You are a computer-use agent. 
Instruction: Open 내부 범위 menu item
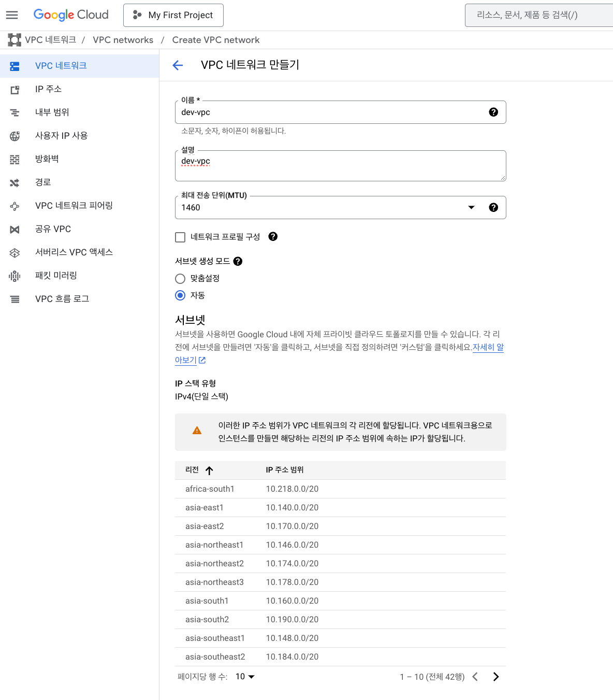click(79, 112)
